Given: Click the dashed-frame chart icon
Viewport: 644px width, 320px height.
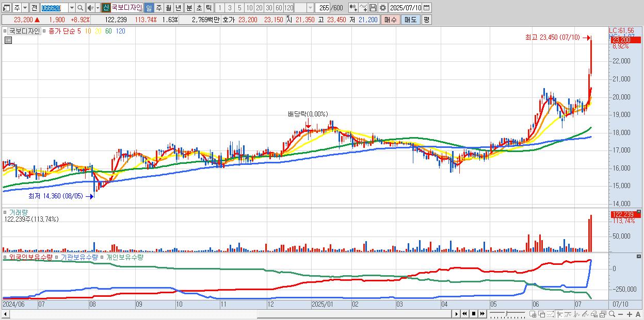Looking at the screenshot, I should point(550,314).
